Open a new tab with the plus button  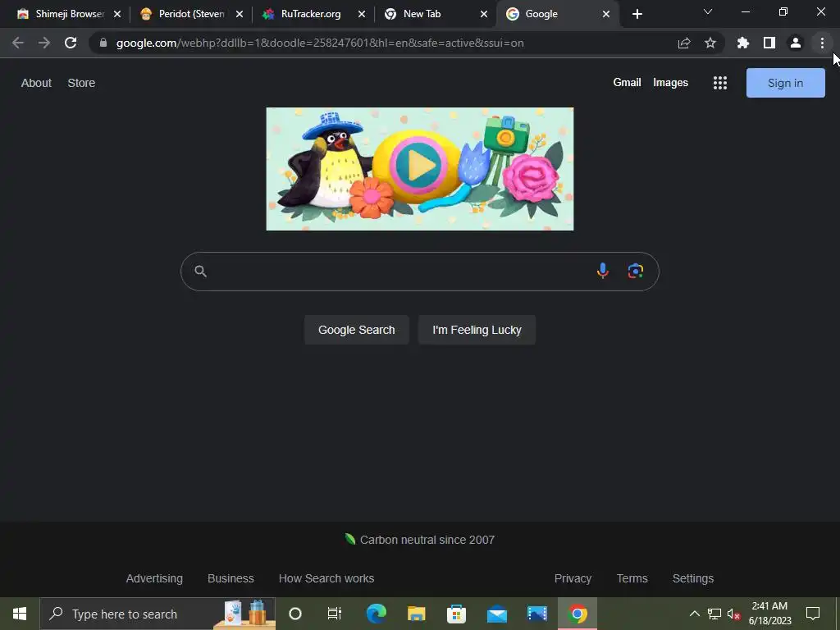[x=637, y=14]
